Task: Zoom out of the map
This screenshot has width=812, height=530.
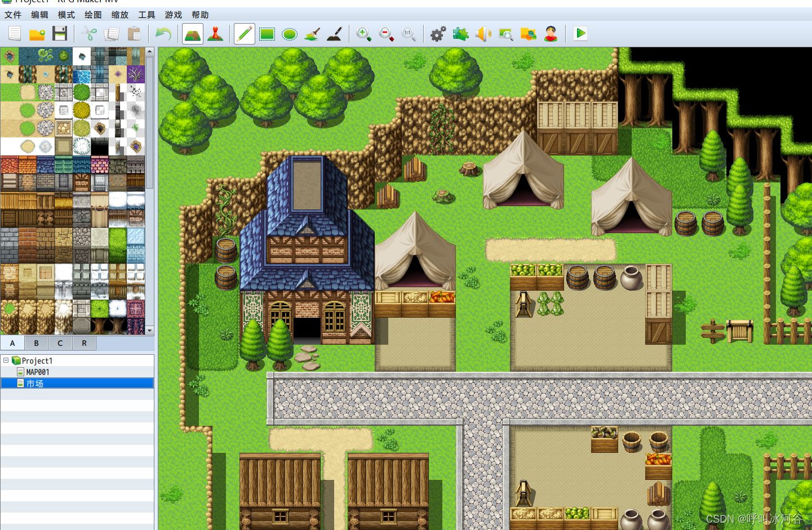Action: pyautogui.click(x=387, y=34)
